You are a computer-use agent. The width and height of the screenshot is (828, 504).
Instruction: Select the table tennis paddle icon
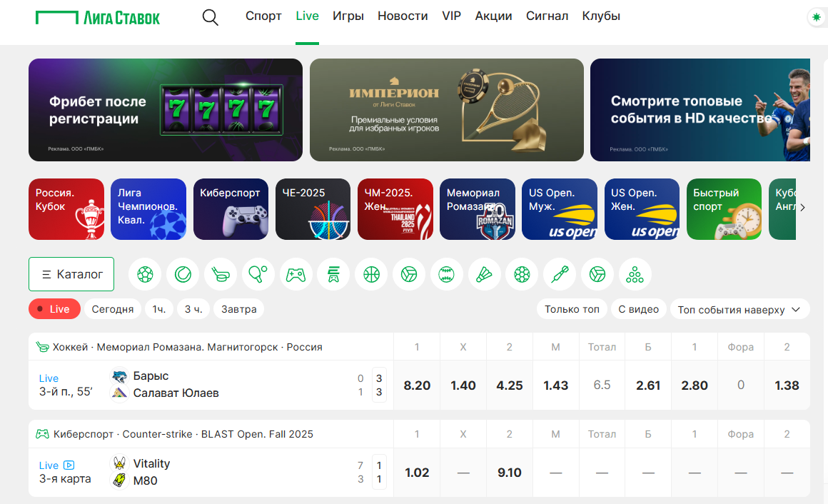[258, 274]
